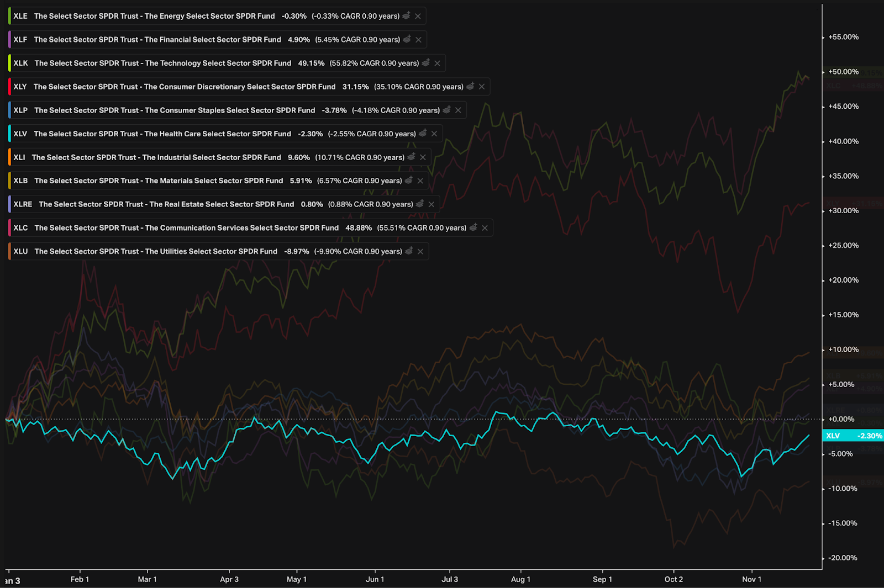The width and height of the screenshot is (884, 588).
Task: Remove the XLU Utilities series
Action: click(x=420, y=251)
